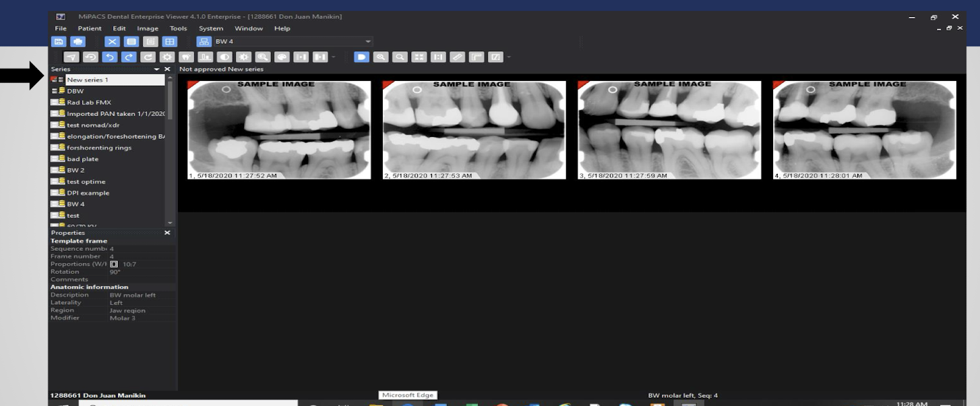The width and height of the screenshot is (980, 406).
Task: Click the blue D-shaped toolbar icon
Action: [x=361, y=57]
